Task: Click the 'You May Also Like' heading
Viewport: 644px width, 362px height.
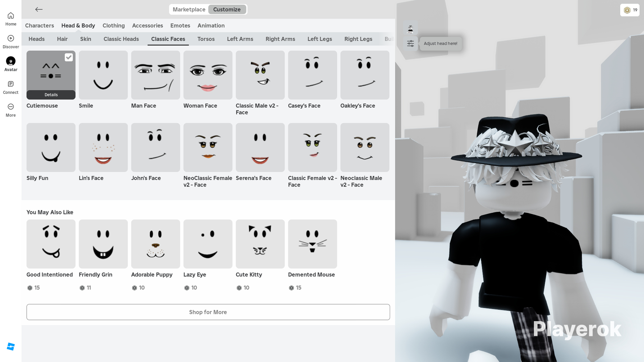Action: [50, 212]
